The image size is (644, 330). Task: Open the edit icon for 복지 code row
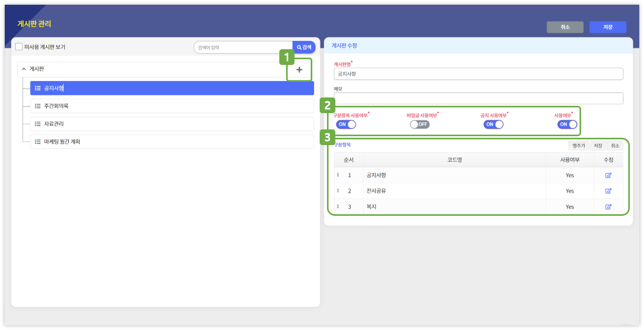click(x=608, y=207)
